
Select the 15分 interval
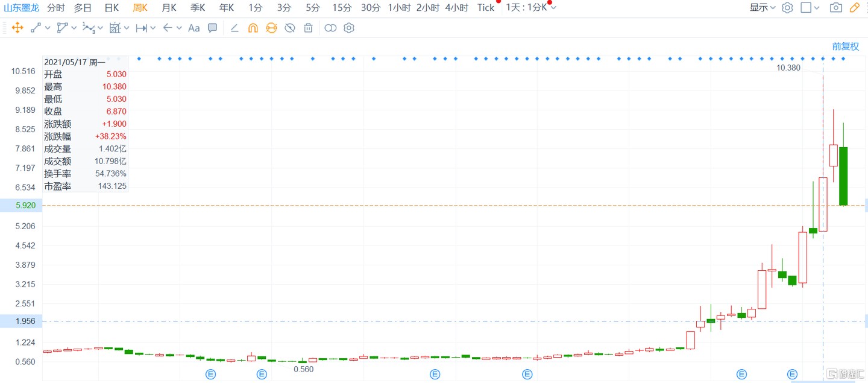point(342,8)
